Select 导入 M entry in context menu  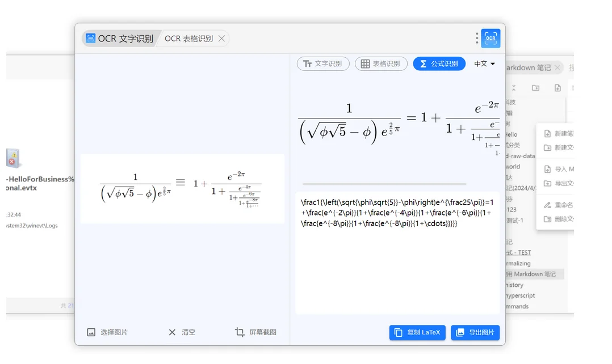pos(559,169)
